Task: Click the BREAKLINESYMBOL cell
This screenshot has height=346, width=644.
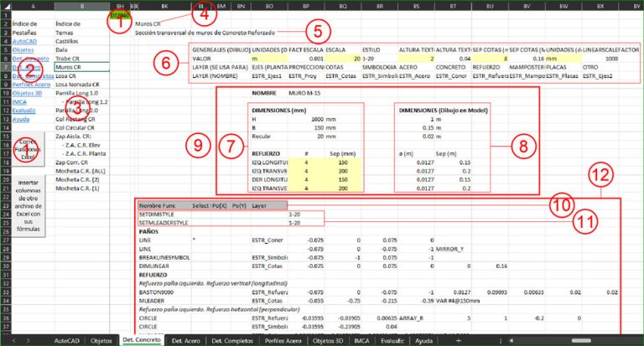Action: (x=164, y=258)
